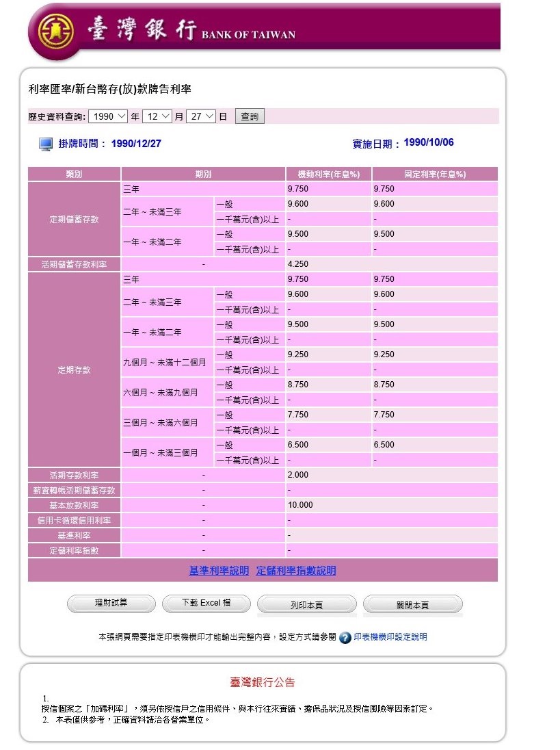Select the 基本放款利率 row label
This screenshot has width=560, height=750.
pos(74,505)
